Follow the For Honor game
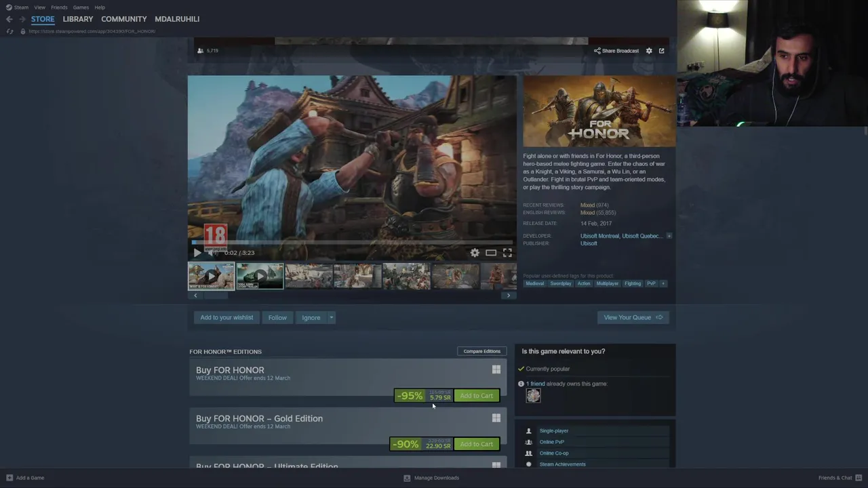The height and width of the screenshot is (488, 868). [277, 317]
